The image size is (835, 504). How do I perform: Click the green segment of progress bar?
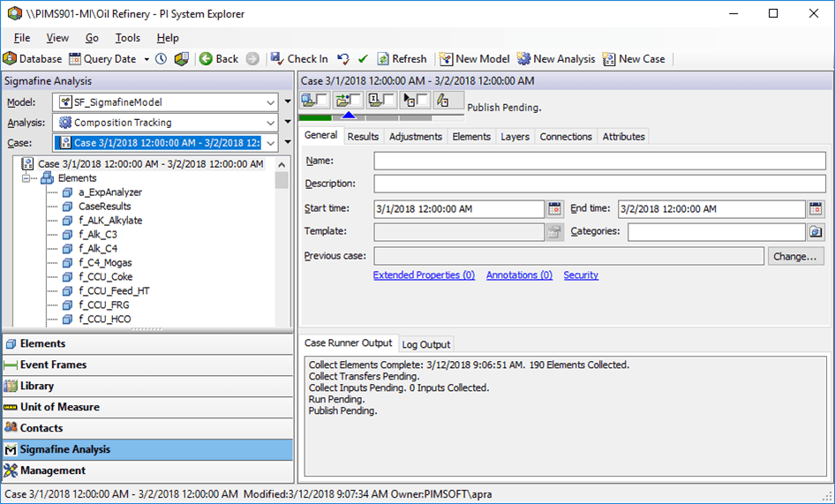pyautogui.click(x=315, y=117)
